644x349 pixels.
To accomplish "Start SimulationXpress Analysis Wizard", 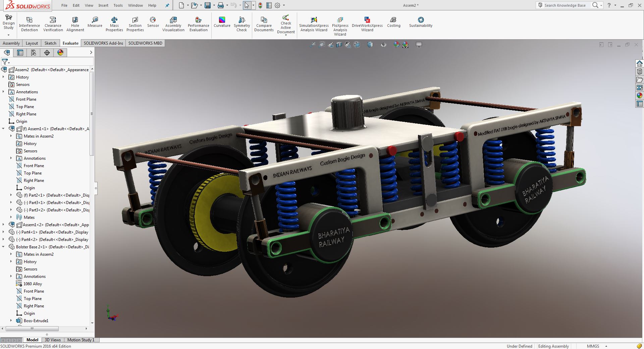I will 314,24.
